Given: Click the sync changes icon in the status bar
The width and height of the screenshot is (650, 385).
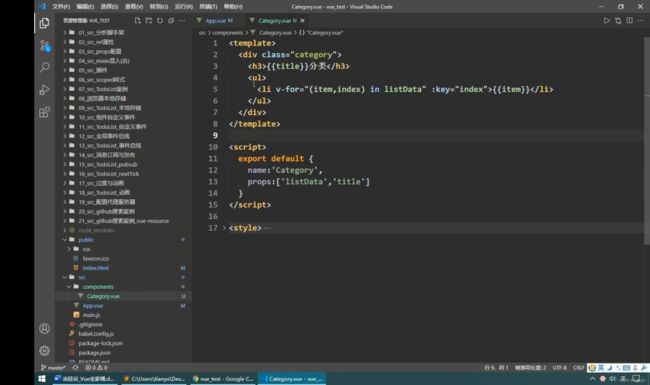Looking at the screenshot, I should pyautogui.click(x=75, y=368).
